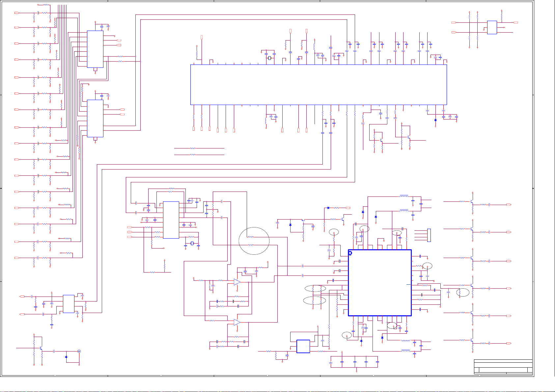Select the wide main IC at top center
555x392 pixels.
click(319, 85)
